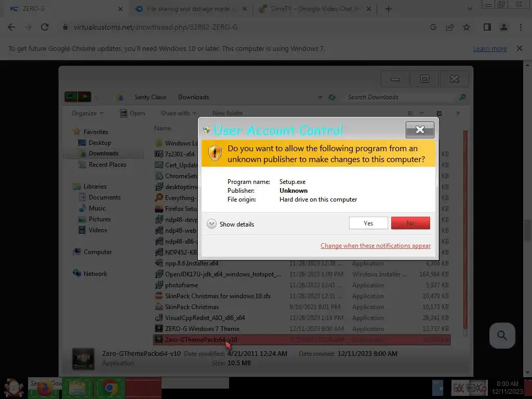Click Explorer refresh icon beside address bar

332,97
